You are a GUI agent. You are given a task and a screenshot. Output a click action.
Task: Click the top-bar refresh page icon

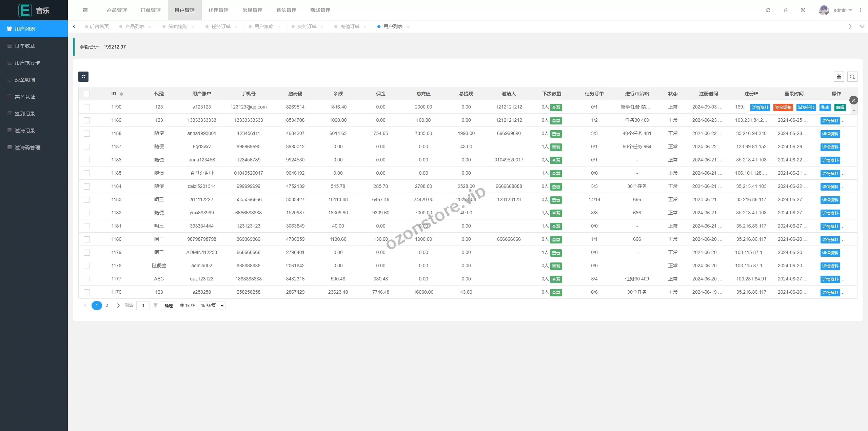tap(768, 10)
